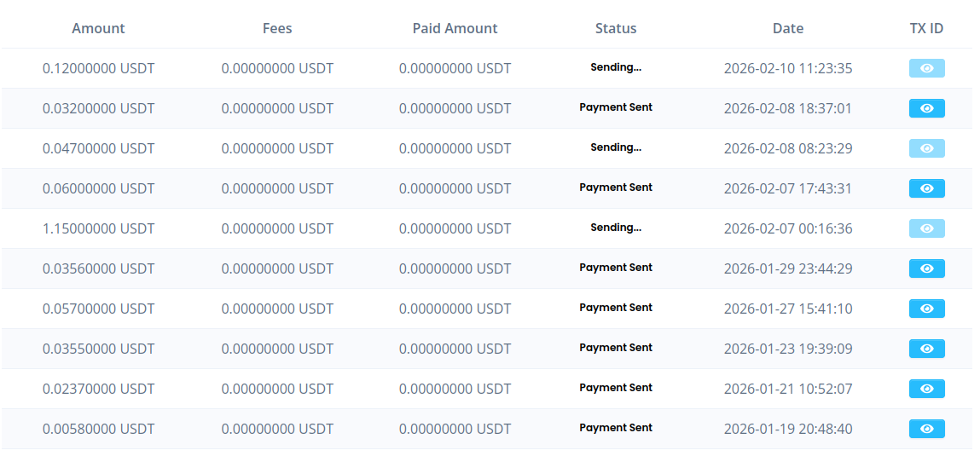Click the TX ID column header
The height and width of the screenshot is (456, 980).
pyautogui.click(x=926, y=28)
